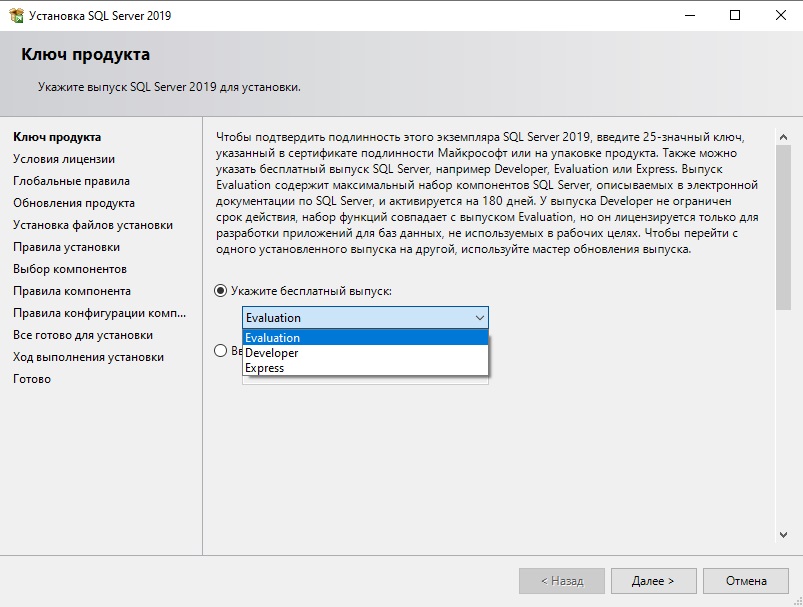
Task: Select the 'Условия лицензии' step in sidebar
Action: pyautogui.click(x=64, y=159)
